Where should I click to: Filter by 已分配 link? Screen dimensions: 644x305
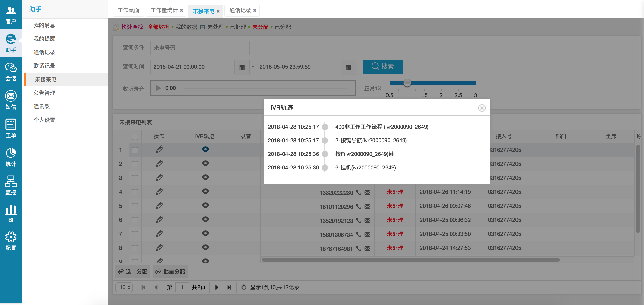click(283, 27)
